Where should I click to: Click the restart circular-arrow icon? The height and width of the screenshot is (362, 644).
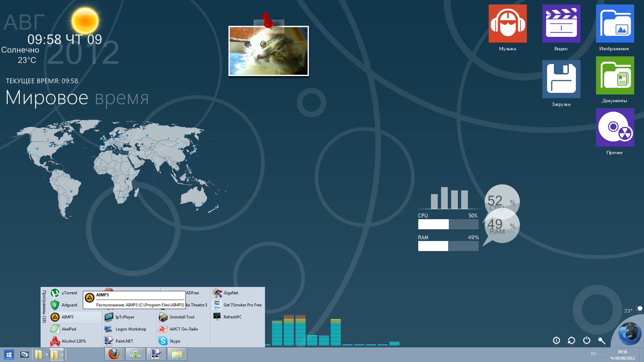click(571, 341)
